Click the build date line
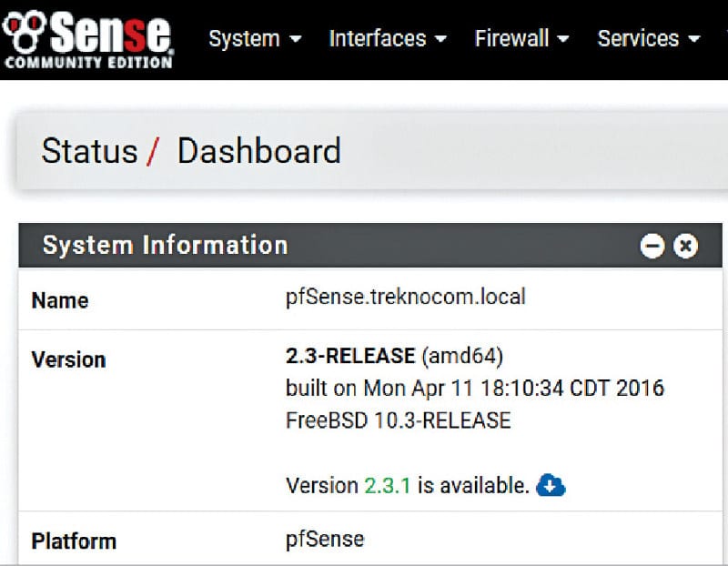 475,389
